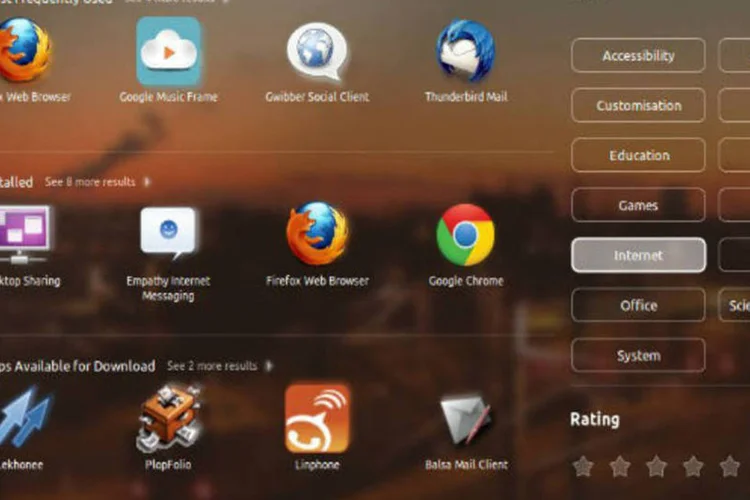
Task: Toggle the System filter button
Action: click(x=638, y=355)
